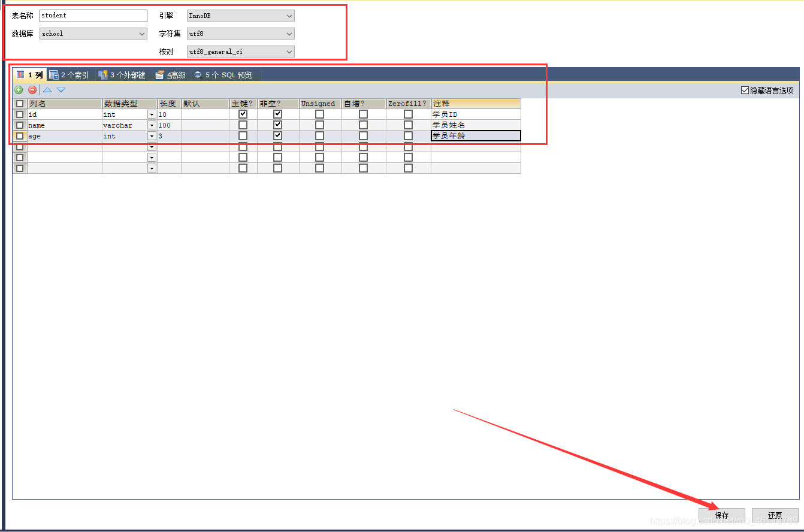Screen dimensions: 804x532
Task: Click the 数据类型 column header
Action: [129, 104]
